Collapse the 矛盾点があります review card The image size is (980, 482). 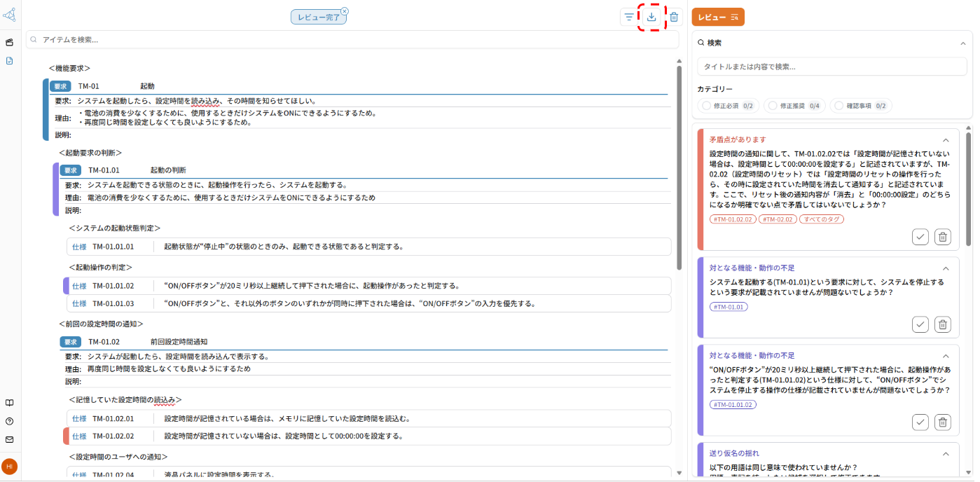(945, 140)
